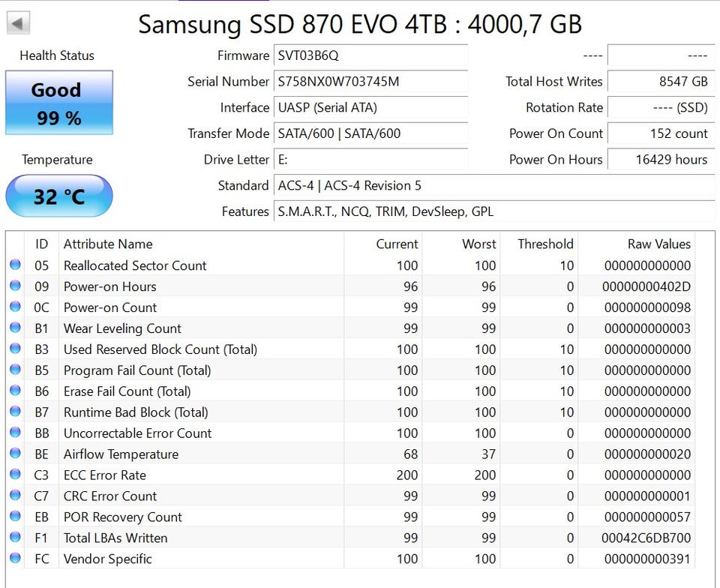Click the Current column header
The height and width of the screenshot is (588, 720).
click(x=383, y=244)
